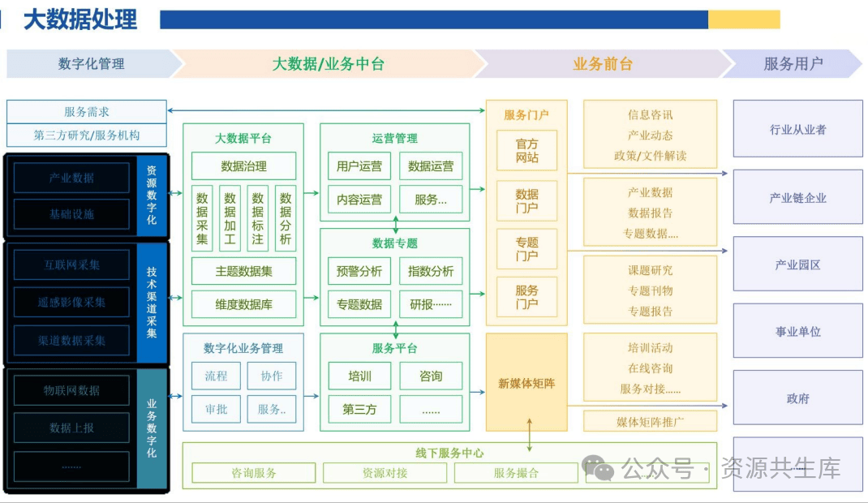Click the 服务用户 header arrow

pyautogui.click(x=793, y=63)
